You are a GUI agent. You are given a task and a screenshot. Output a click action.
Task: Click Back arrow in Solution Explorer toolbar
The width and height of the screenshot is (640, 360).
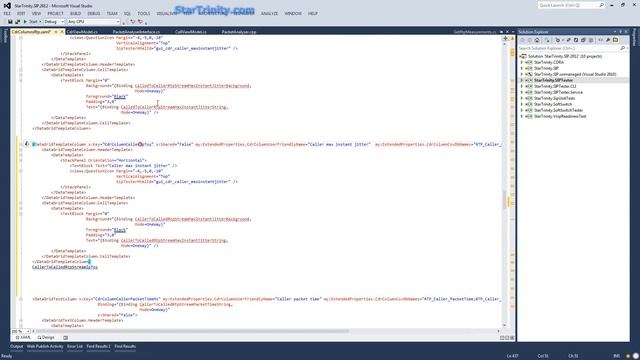pyautogui.click(x=522, y=40)
